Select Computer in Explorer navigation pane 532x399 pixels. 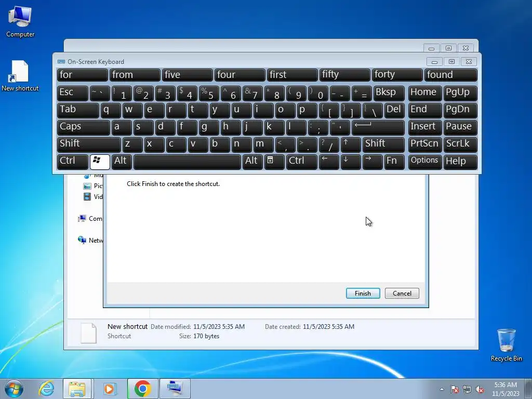(x=90, y=219)
